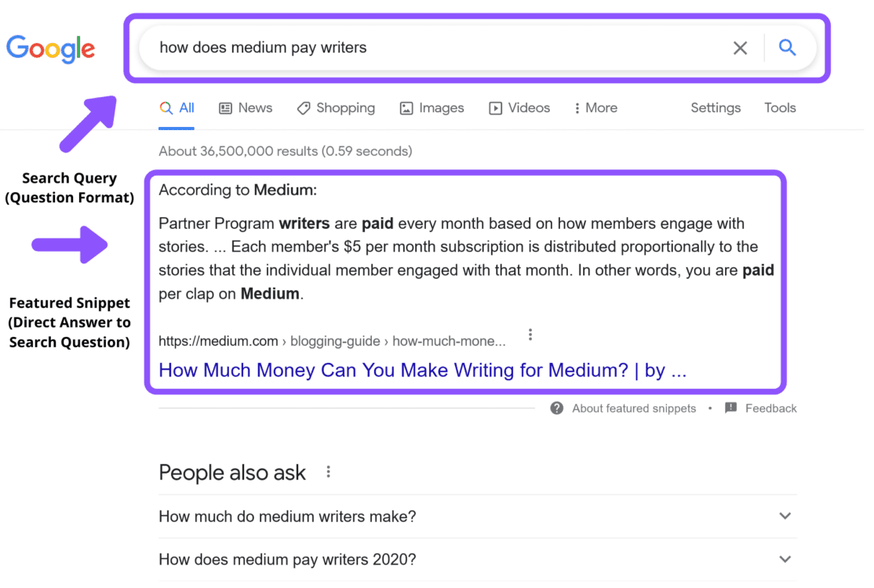Click the Shopping tab tag icon

[x=303, y=108]
